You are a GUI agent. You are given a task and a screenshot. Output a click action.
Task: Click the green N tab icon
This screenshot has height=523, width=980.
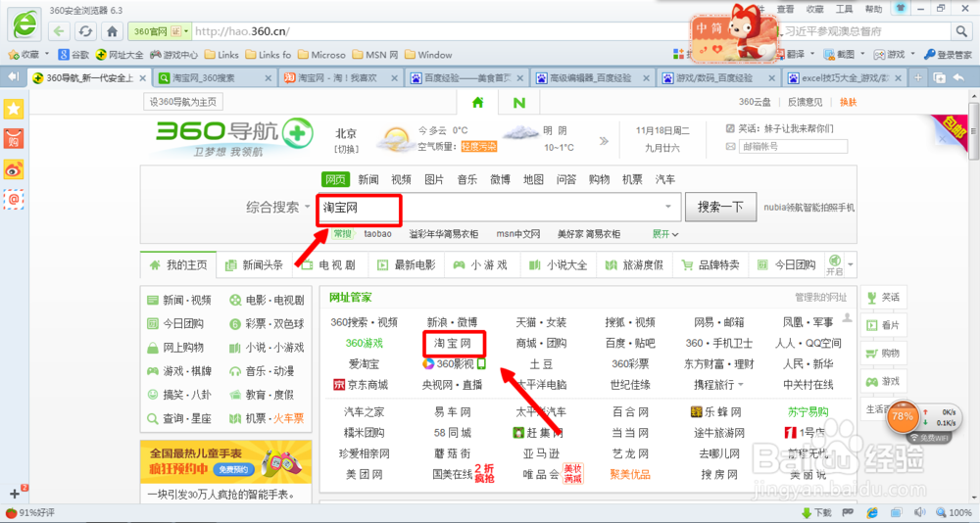[x=518, y=103]
